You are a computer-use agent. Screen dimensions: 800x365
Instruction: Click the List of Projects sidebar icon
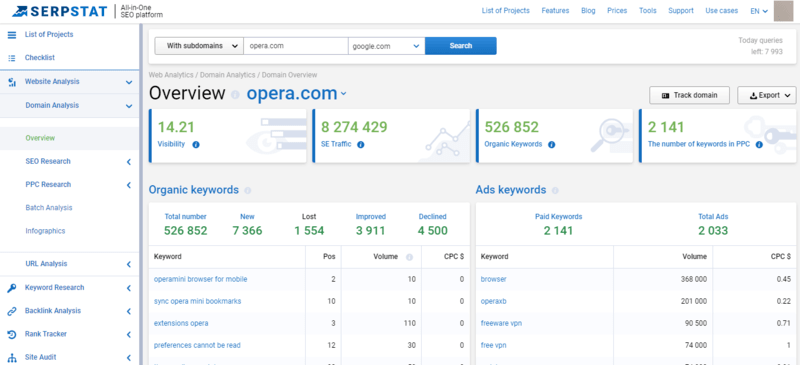click(x=12, y=35)
